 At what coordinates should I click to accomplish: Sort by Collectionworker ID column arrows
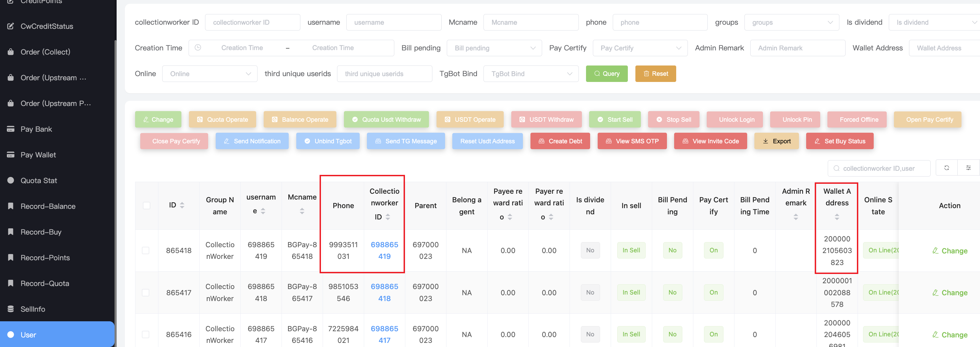coord(388,217)
